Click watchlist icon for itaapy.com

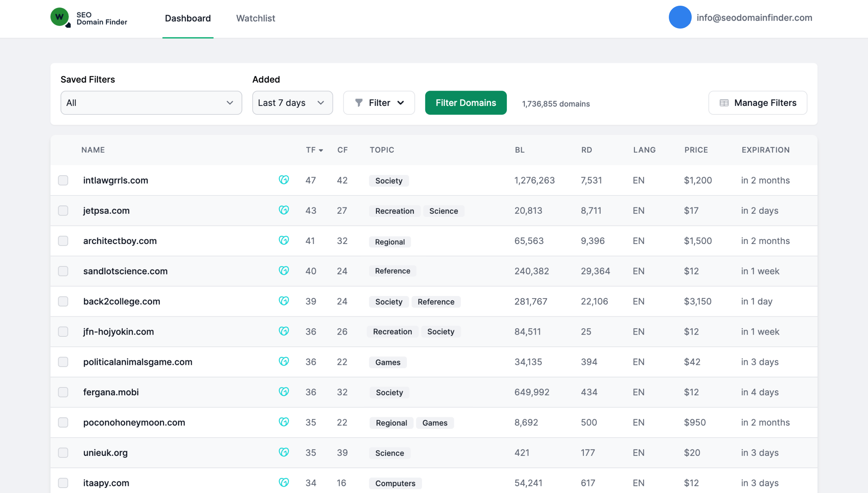pos(284,483)
